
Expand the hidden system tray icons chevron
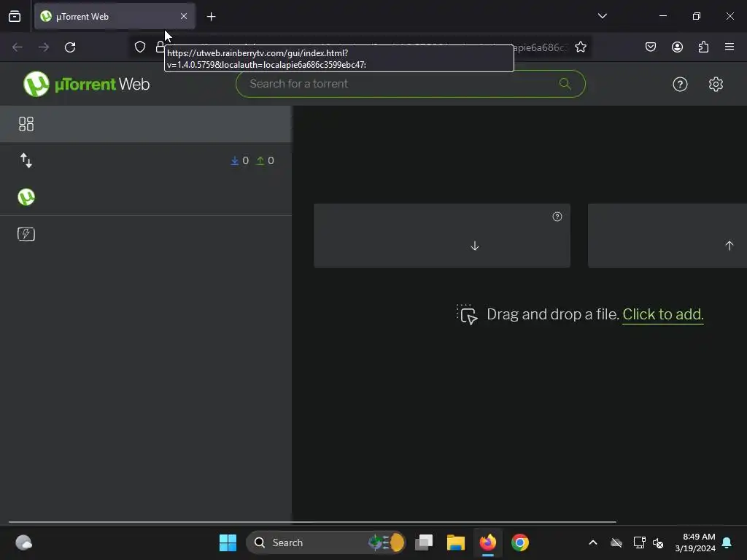[x=592, y=542]
